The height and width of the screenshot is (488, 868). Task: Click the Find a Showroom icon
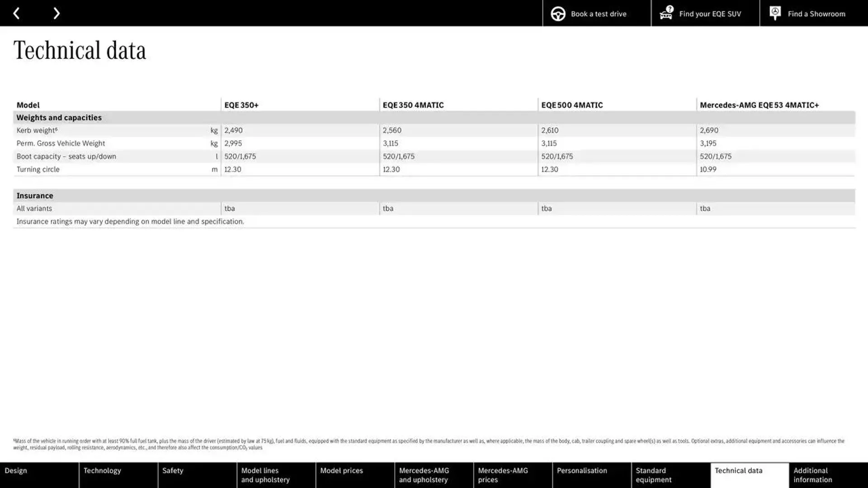point(775,13)
